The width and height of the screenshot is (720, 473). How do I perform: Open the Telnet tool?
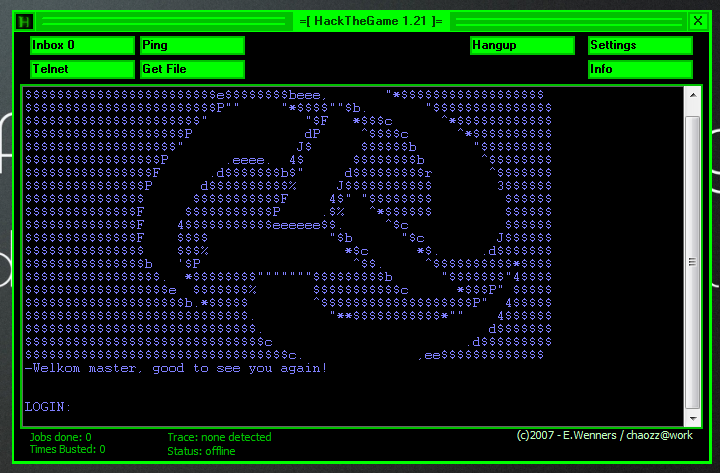click(82, 69)
